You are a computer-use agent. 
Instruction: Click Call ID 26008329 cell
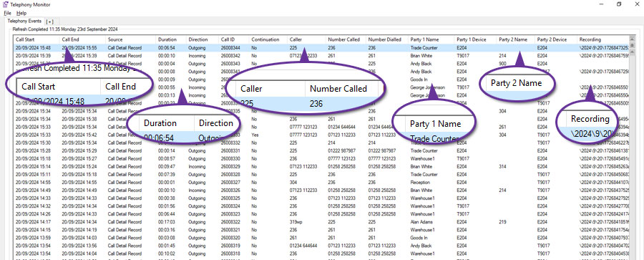tap(230, 167)
